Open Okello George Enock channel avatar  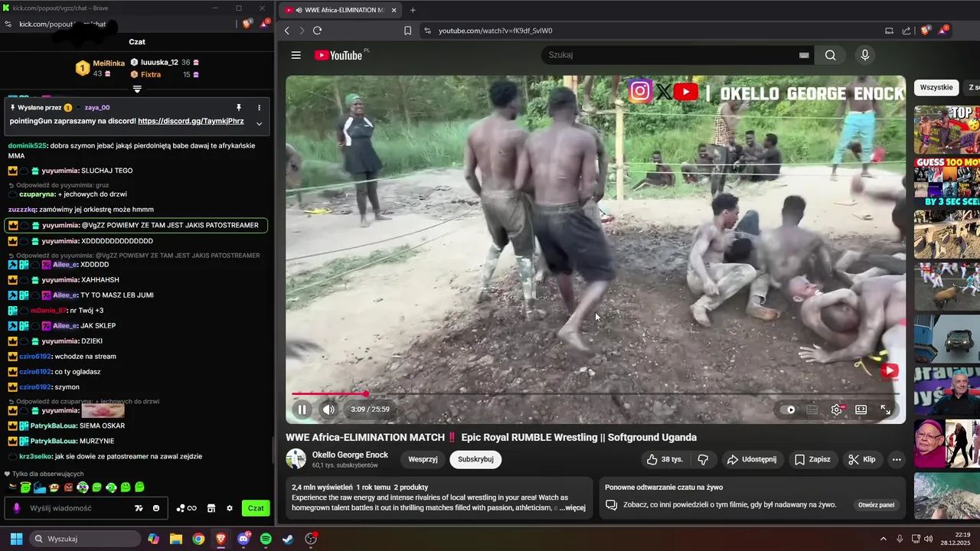point(296,459)
